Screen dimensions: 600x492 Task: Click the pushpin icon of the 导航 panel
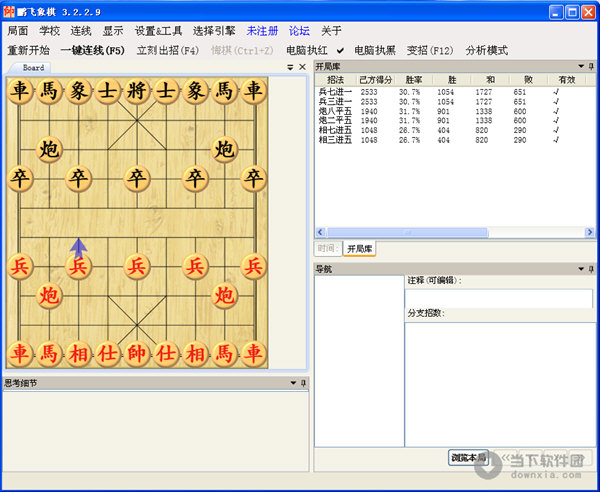591,268
